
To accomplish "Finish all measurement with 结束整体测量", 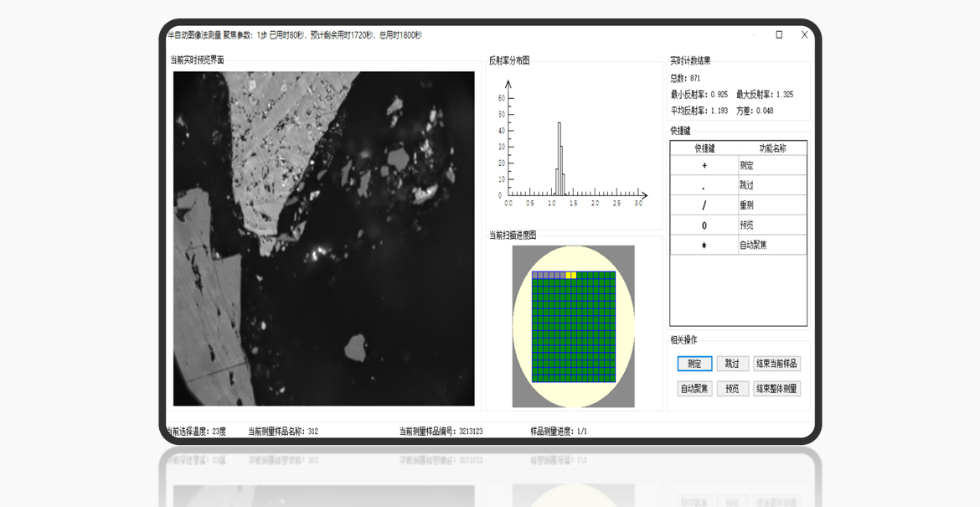I will (x=776, y=388).
